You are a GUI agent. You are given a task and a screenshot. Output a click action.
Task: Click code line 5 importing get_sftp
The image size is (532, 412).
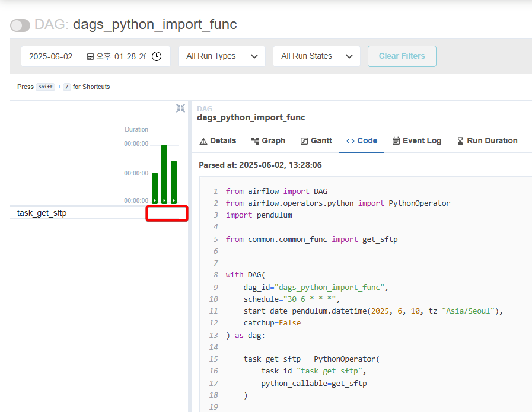coord(311,239)
